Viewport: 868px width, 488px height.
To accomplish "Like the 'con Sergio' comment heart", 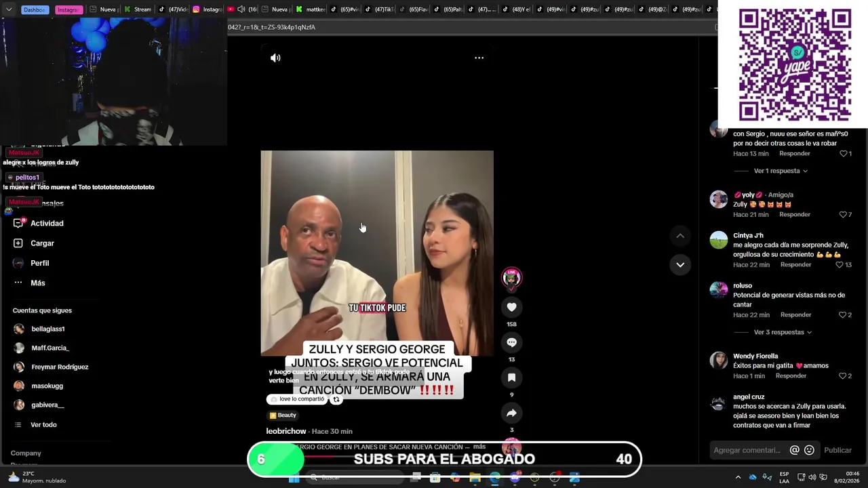I will (x=845, y=154).
